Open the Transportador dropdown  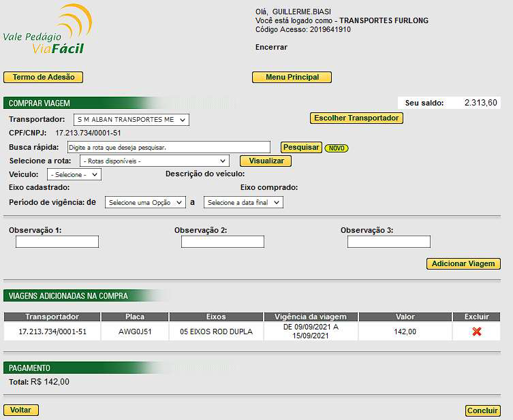tap(131, 120)
